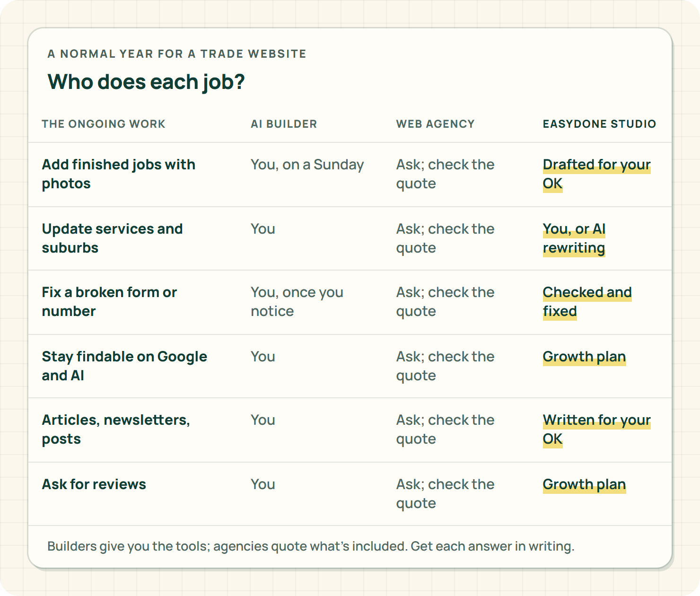Click "Growth plan" in the Ask for reviews row

(x=585, y=484)
